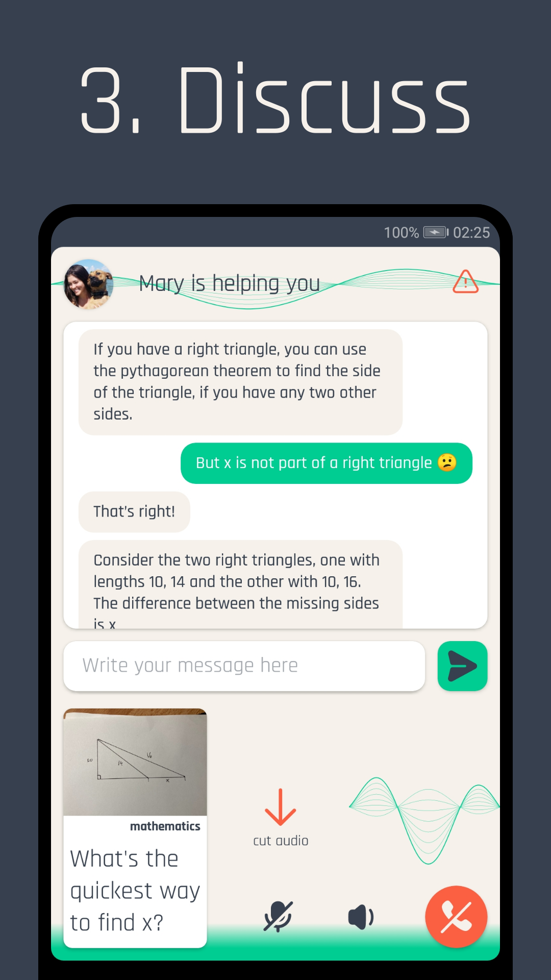Viewport: 551px width, 980px height.
Task: Click 'Mary is helping you' header text
Action: (x=230, y=283)
